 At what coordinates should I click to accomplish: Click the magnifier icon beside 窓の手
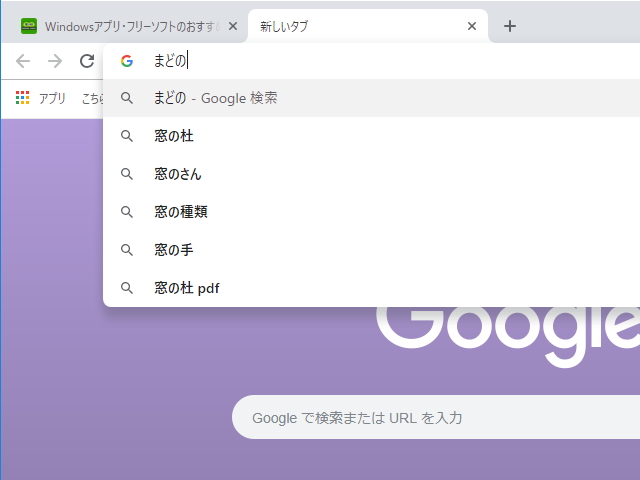127,250
